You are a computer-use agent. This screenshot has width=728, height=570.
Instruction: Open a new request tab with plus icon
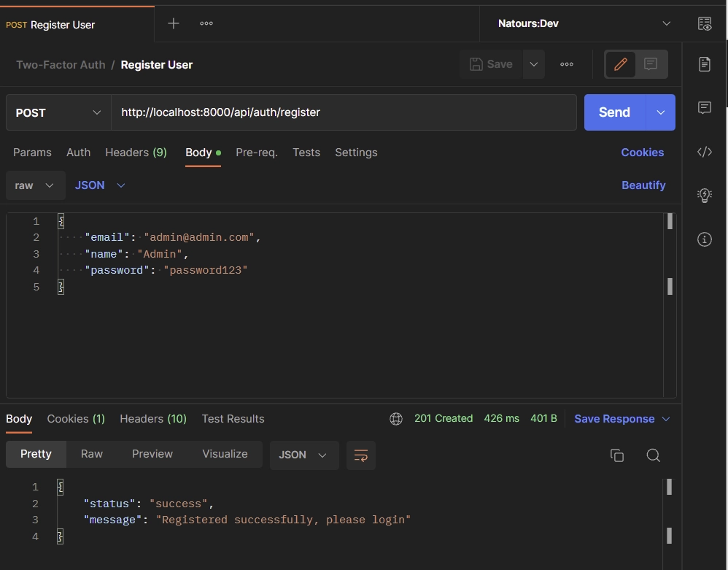click(173, 23)
